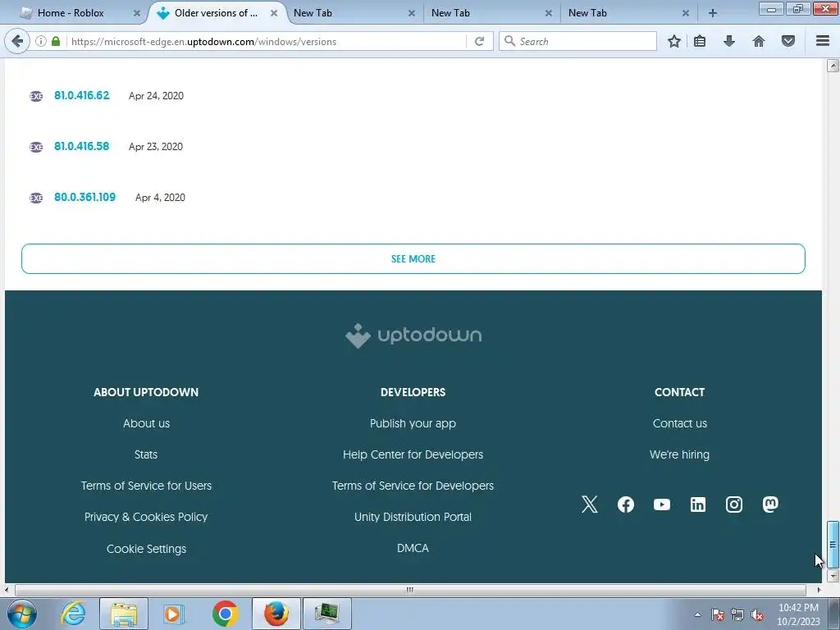Click EXE icon beside 80.0.361.109

[x=36, y=198]
